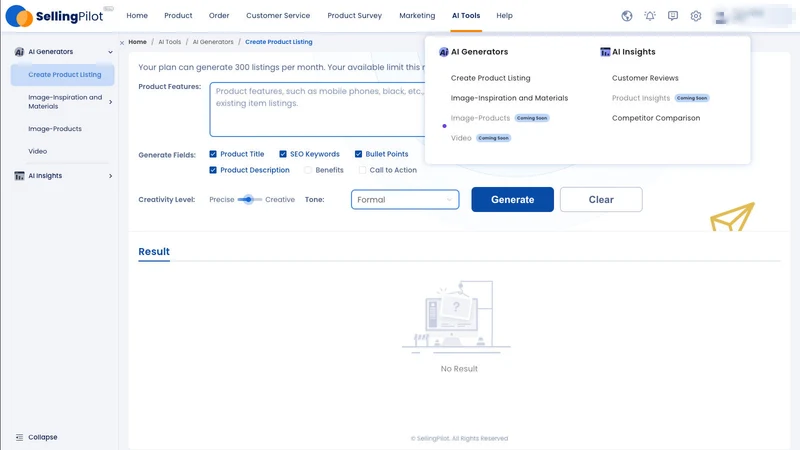Click the Product Features text area
This screenshot has width=800, height=450.
tap(317, 109)
